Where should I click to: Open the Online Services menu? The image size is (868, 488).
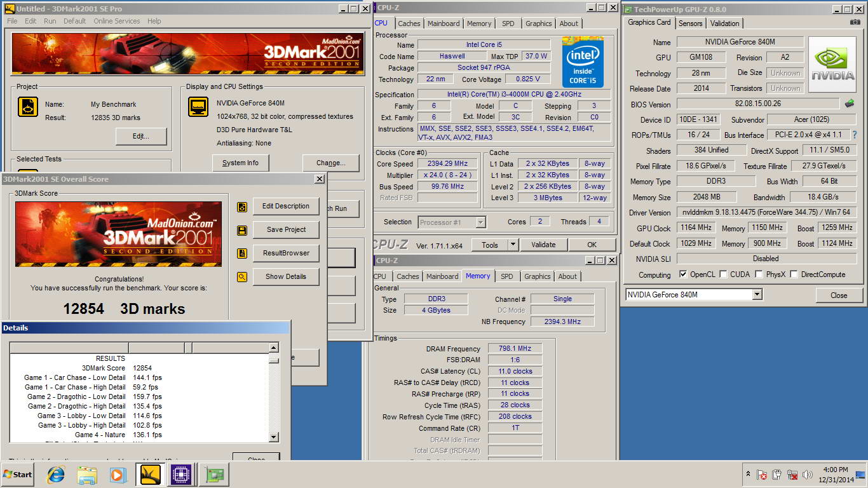[117, 21]
